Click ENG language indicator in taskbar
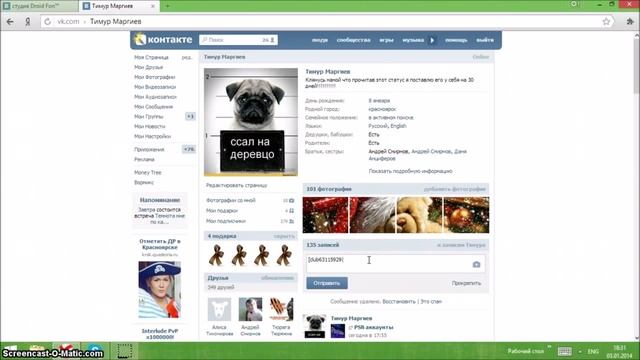The height and width of the screenshot is (360, 640). point(593,351)
